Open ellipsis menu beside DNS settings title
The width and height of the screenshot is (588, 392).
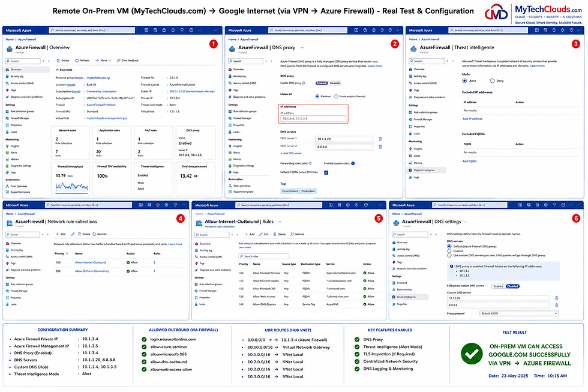(x=466, y=222)
